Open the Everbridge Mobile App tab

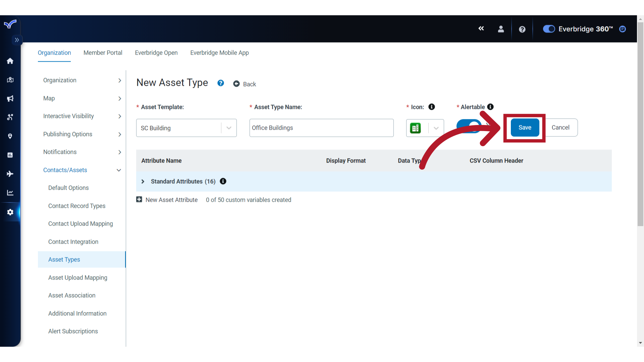[219, 53]
